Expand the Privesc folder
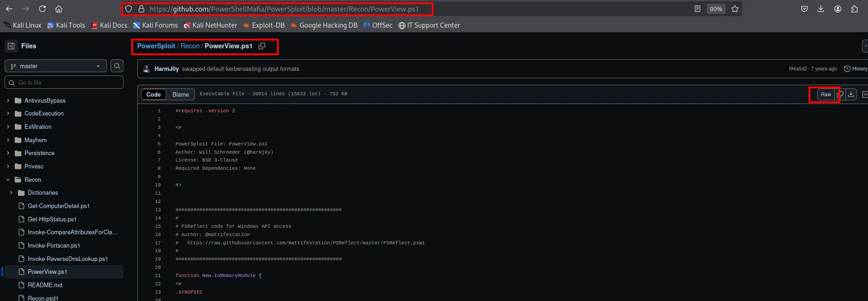Image resolution: width=868 pixels, height=301 pixels. point(8,166)
